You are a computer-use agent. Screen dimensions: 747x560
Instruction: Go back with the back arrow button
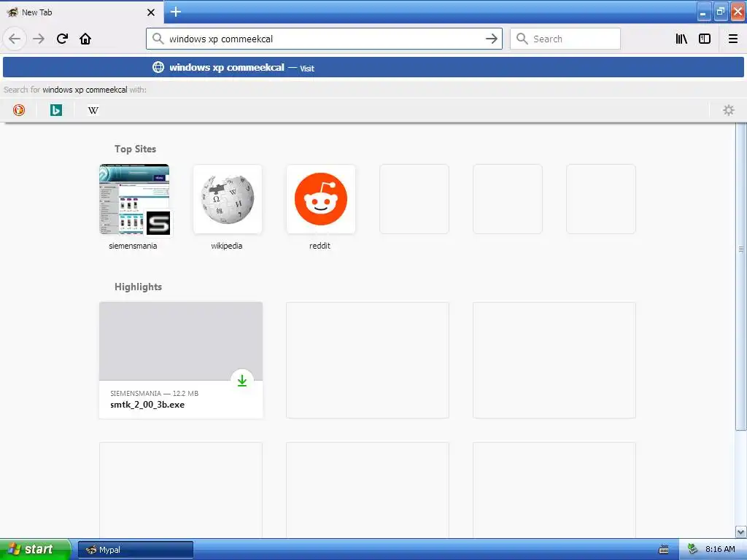coord(15,39)
